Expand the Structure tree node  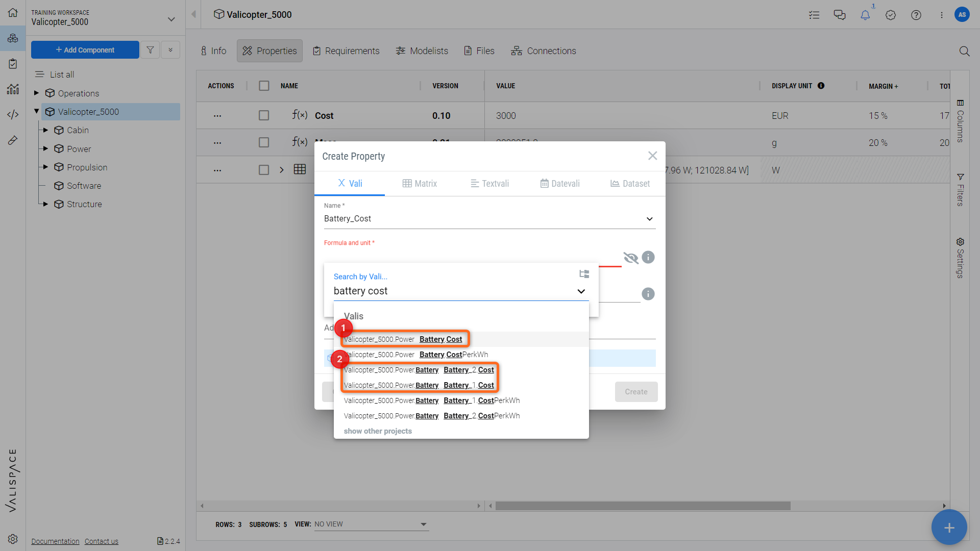(45, 204)
